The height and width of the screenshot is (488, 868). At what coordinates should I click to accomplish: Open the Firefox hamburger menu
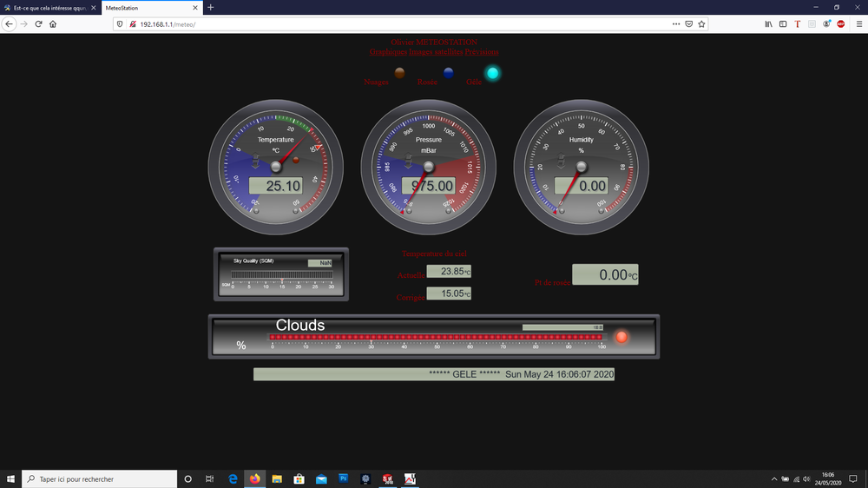coord(859,24)
